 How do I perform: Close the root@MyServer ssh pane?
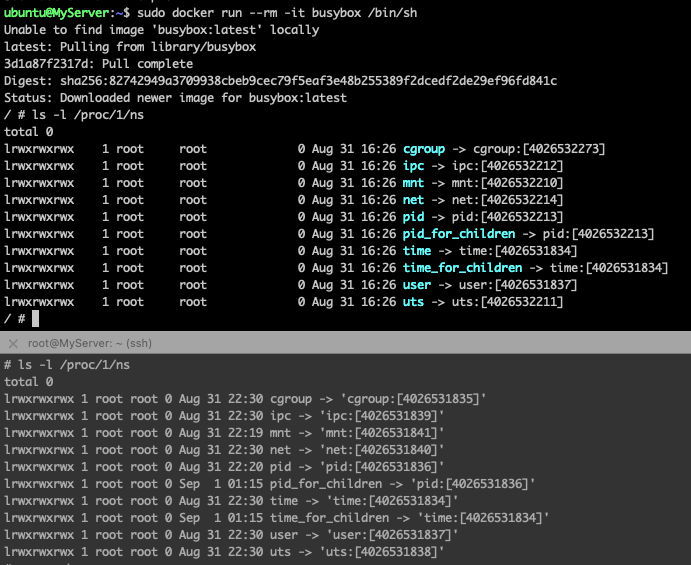click(13, 344)
